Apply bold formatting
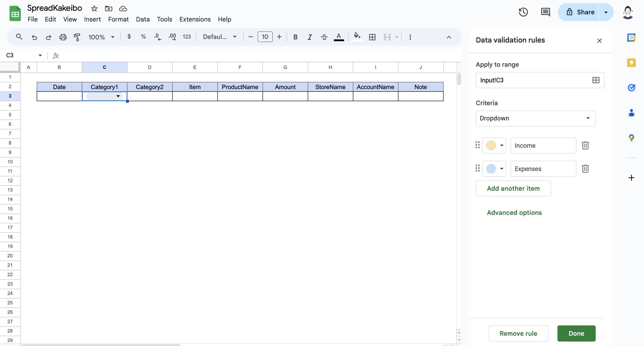 295,37
